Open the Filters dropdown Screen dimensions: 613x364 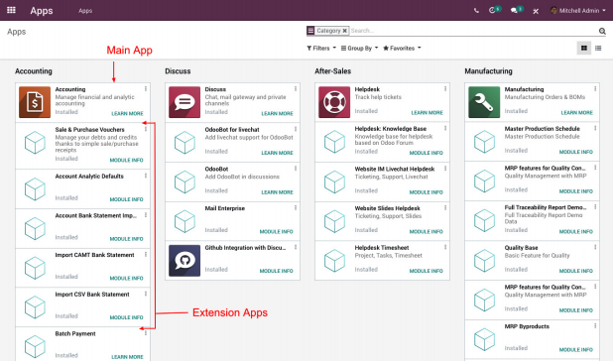point(321,48)
